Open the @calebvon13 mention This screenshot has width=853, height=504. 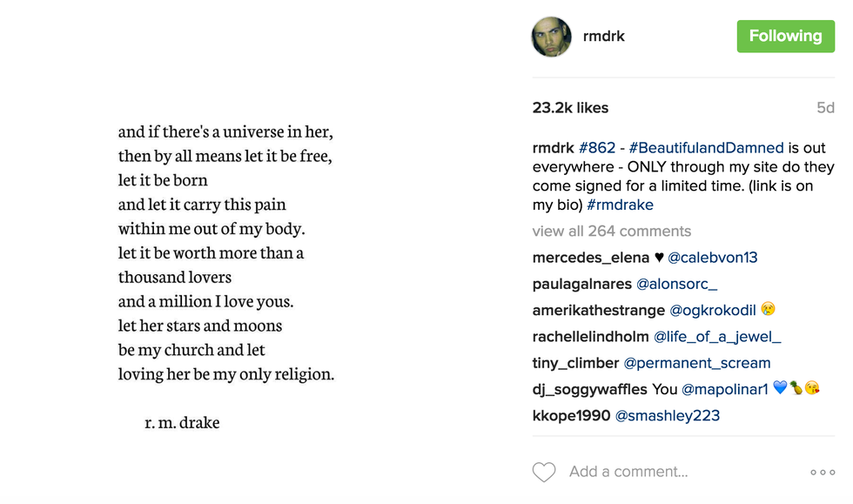tap(713, 258)
